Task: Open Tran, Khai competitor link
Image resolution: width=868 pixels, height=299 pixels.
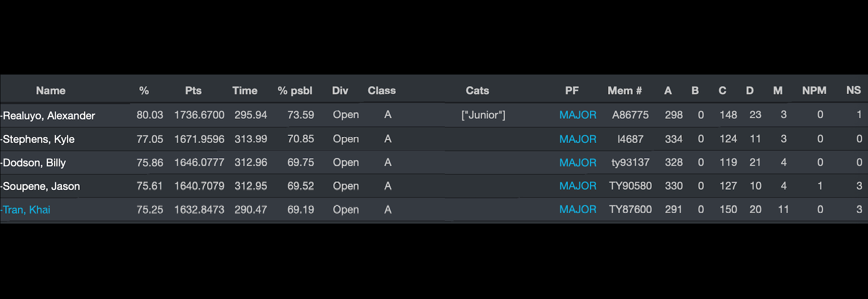Action: pyautogui.click(x=27, y=210)
